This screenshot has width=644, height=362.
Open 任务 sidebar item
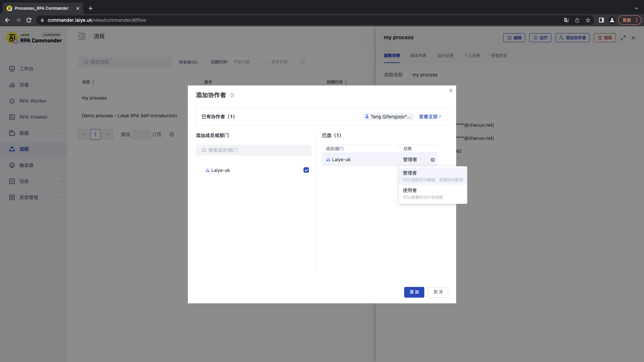click(x=34, y=182)
